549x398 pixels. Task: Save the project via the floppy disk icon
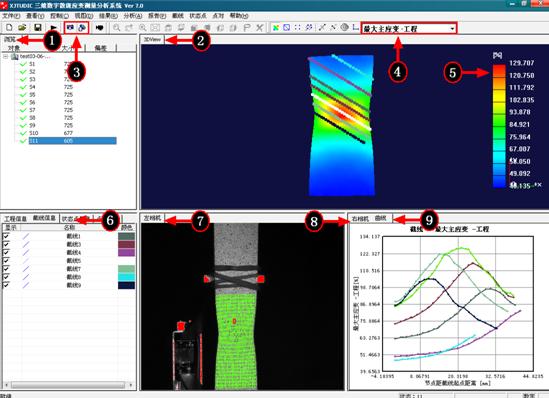(x=37, y=28)
